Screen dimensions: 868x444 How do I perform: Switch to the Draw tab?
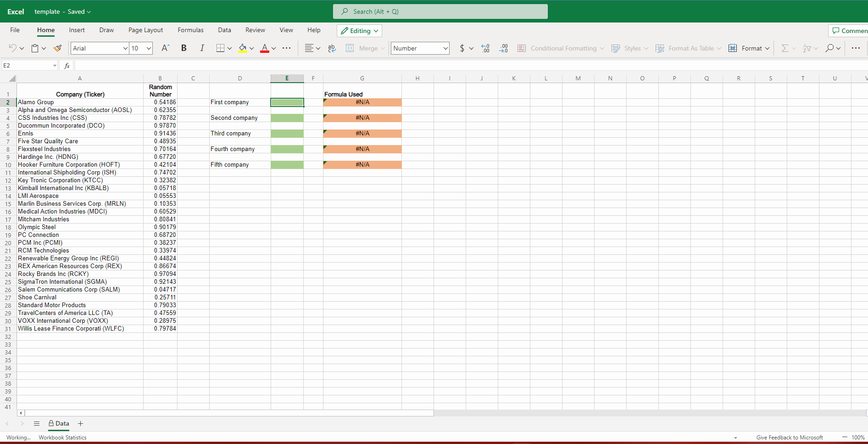[x=106, y=30]
